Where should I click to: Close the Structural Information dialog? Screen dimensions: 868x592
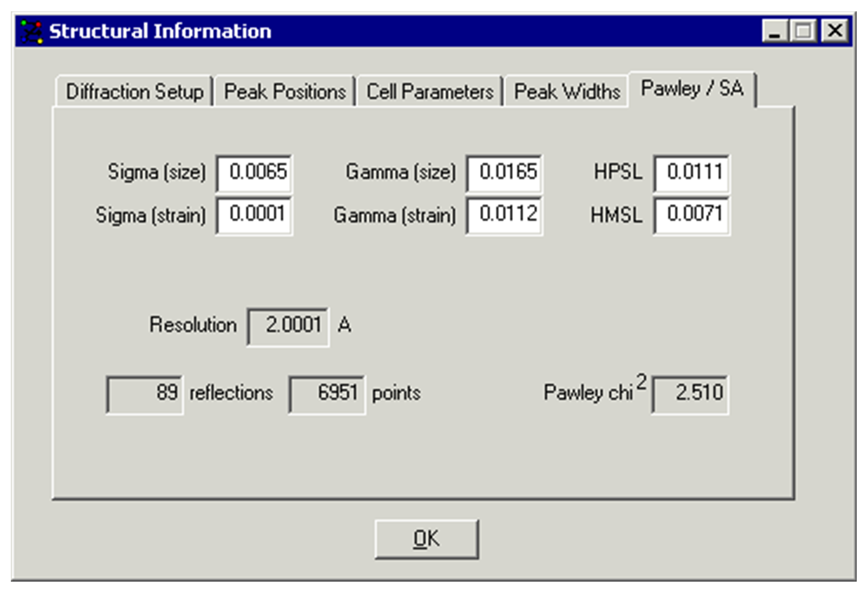834,32
